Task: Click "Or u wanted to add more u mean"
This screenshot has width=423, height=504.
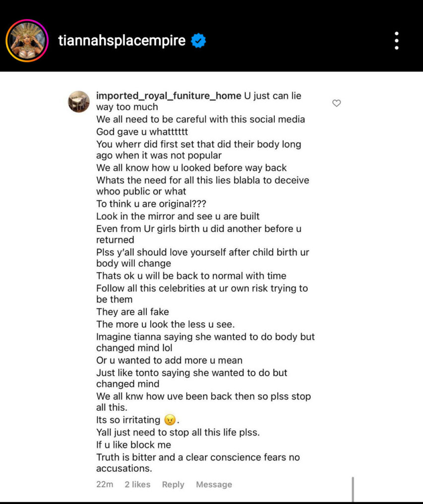Action: (x=169, y=360)
